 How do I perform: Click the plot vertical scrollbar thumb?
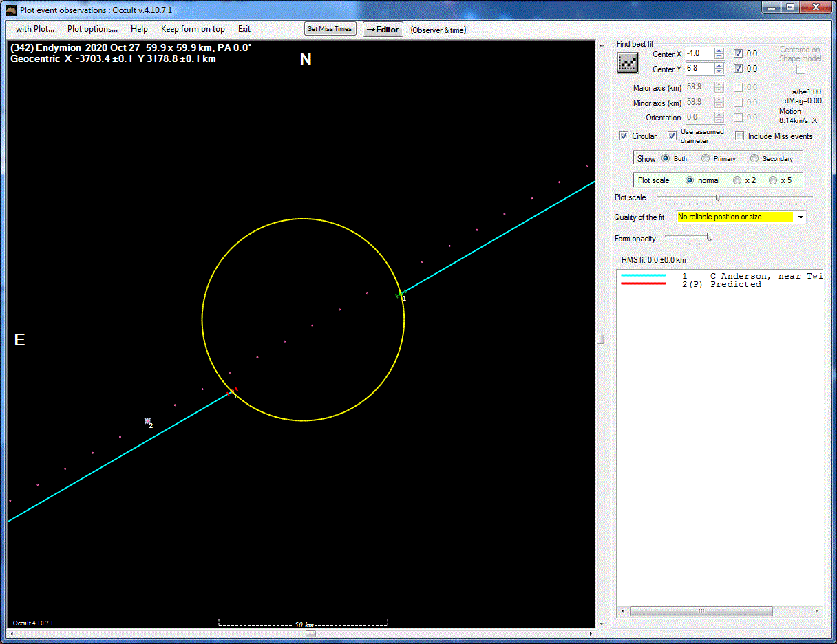(x=600, y=339)
